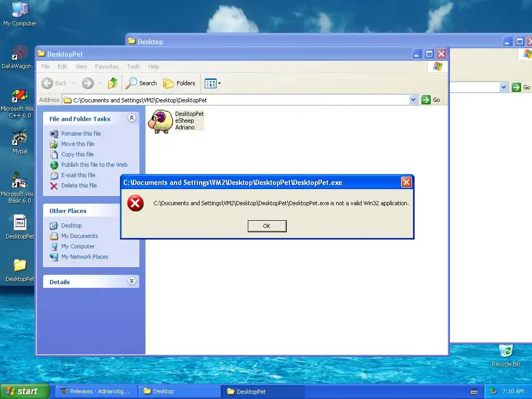Click Rename this file
This screenshot has width=532, height=399.
81,134
